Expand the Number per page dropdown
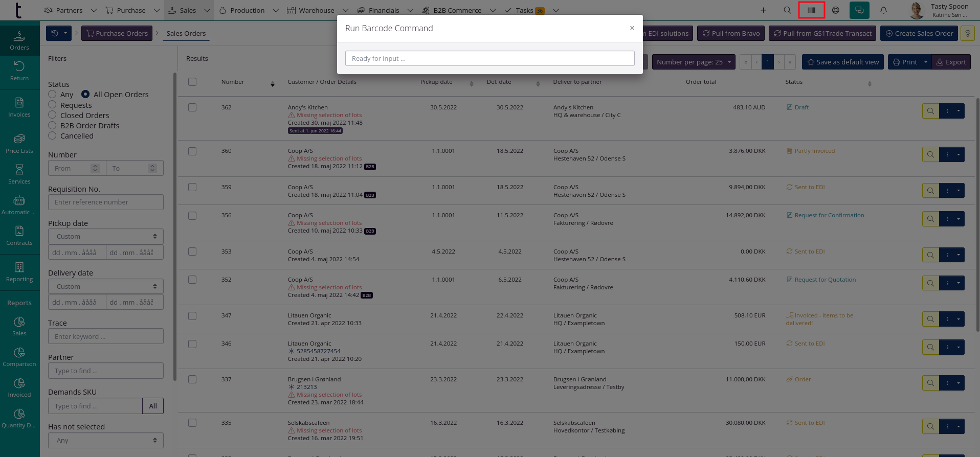Image resolution: width=980 pixels, height=457 pixels. point(693,62)
